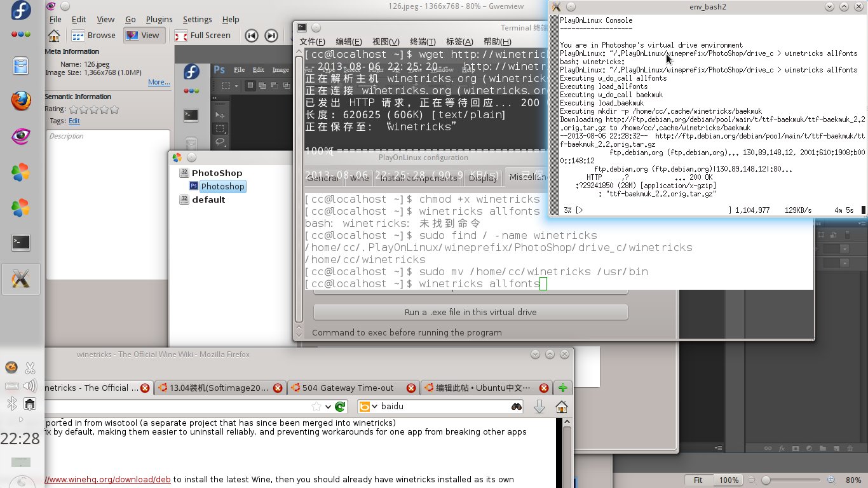868x488 pixels.
Task: Close the 504 Gateway Time-out tab
Action: point(411,388)
